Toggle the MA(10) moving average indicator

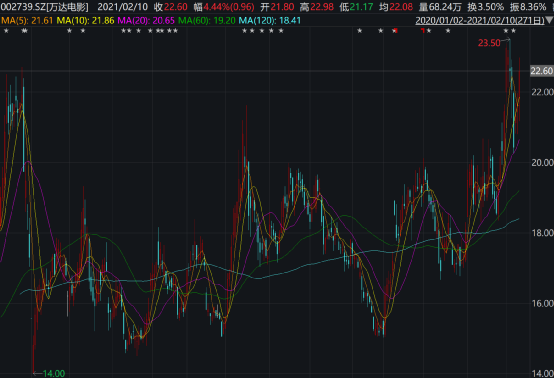(x=85, y=20)
